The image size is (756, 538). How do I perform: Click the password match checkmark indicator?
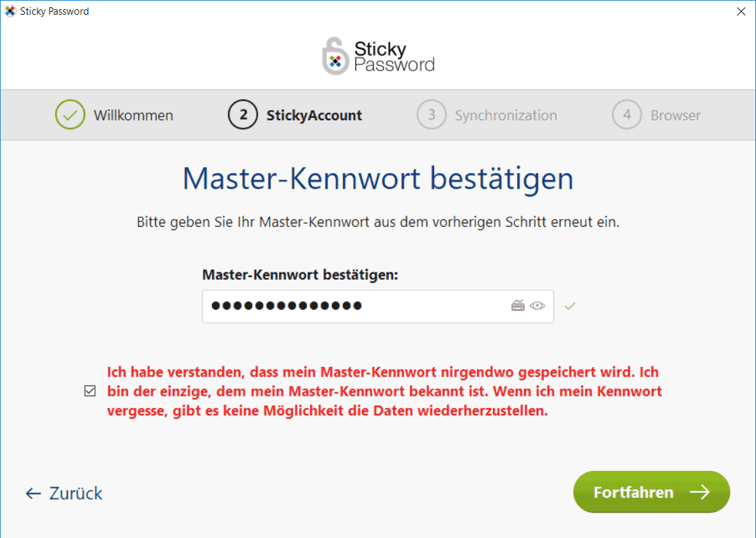(570, 306)
